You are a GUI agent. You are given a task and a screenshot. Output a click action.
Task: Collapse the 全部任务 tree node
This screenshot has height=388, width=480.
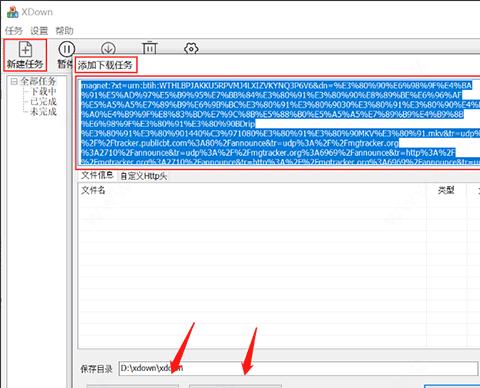(14, 81)
